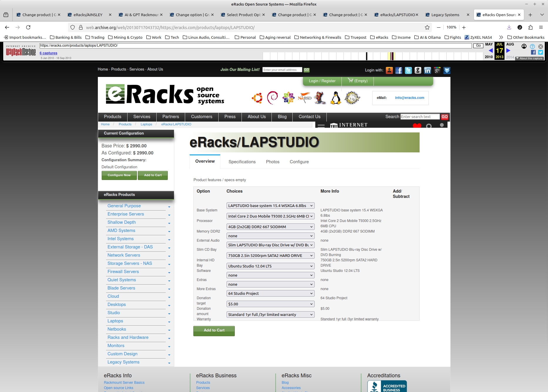Click the Wayback Machine URL field
This screenshot has width=548, height=392.
tap(256, 46)
